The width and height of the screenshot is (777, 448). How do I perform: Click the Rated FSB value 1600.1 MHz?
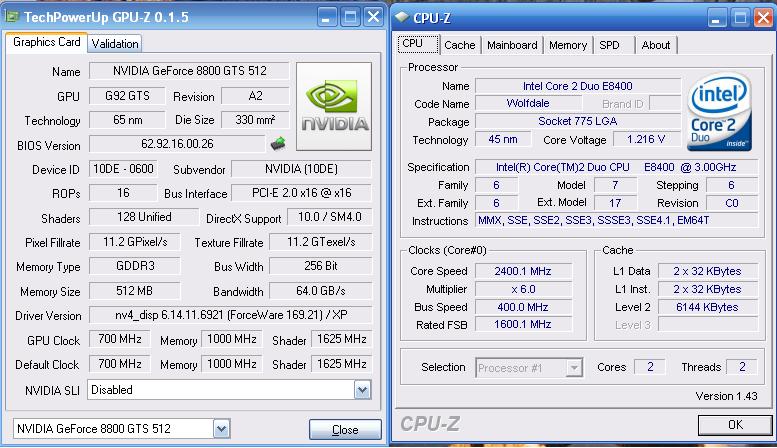click(x=523, y=325)
